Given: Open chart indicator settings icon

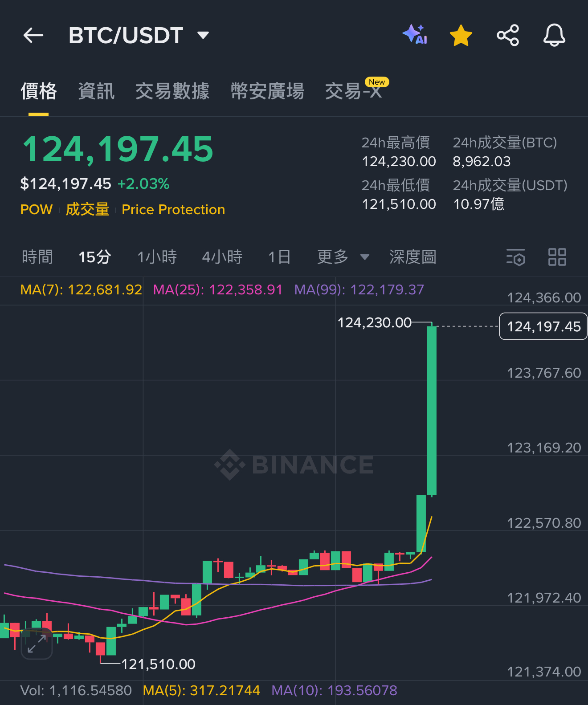Looking at the screenshot, I should [x=516, y=257].
